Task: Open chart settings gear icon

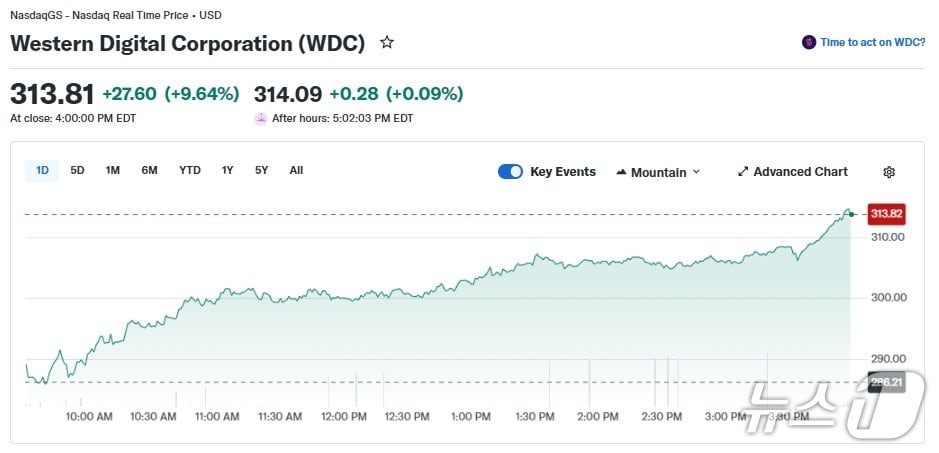Action: point(889,172)
